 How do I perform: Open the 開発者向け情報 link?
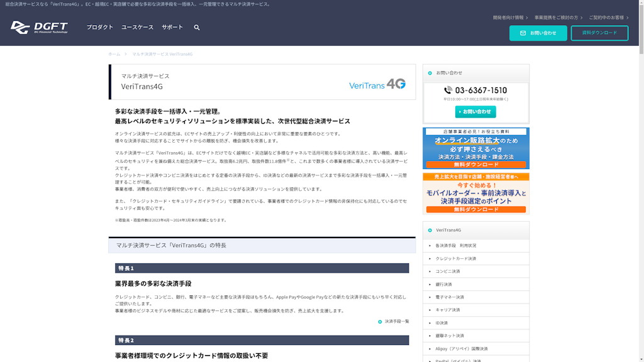point(511,18)
